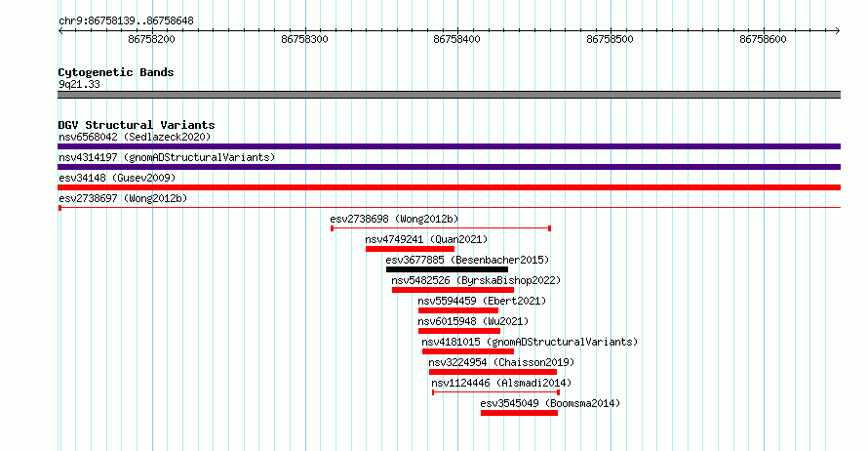The width and height of the screenshot is (868, 451).
Task: Click the nsv4749241 (Quan2021) label
Action: 426,239
